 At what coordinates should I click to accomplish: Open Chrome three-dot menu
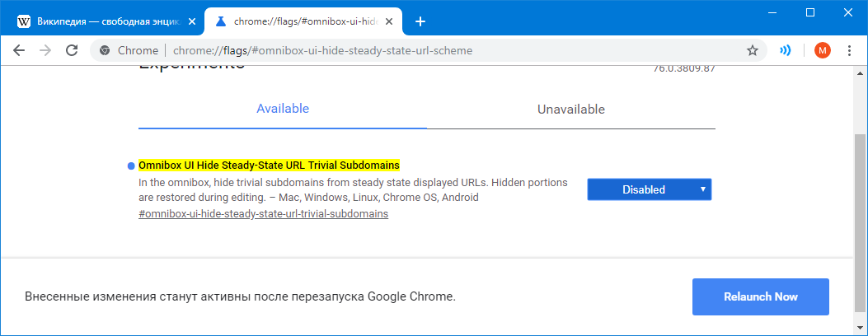tap(850, 50)
